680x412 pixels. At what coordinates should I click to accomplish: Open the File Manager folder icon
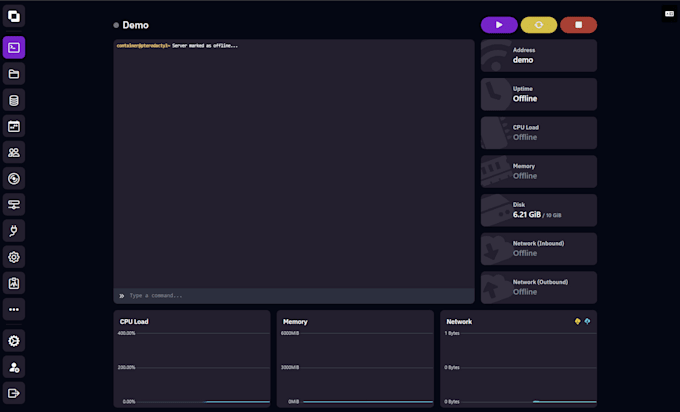coord(14,74)
